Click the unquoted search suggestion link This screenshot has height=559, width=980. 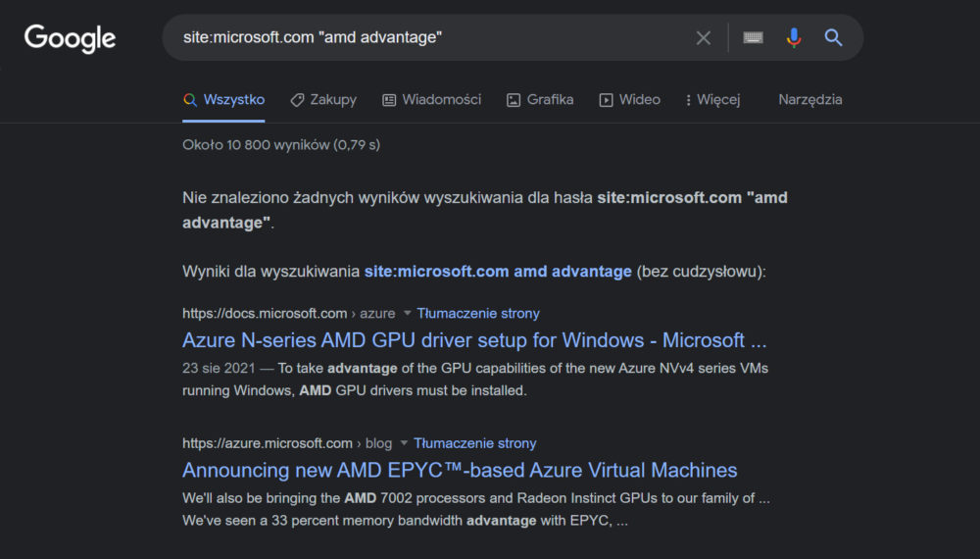pos(498,272)
